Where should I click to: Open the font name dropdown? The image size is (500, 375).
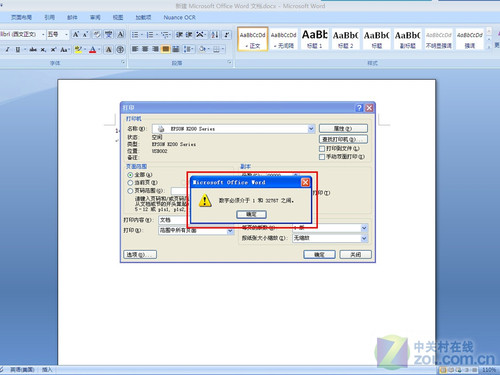pos(43,34)
